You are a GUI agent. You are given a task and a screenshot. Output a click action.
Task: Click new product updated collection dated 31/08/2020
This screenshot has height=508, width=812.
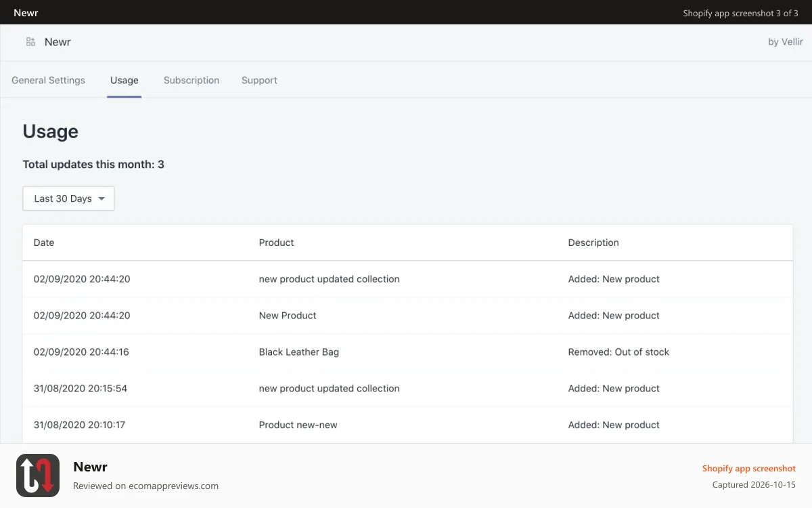point(330,389)
